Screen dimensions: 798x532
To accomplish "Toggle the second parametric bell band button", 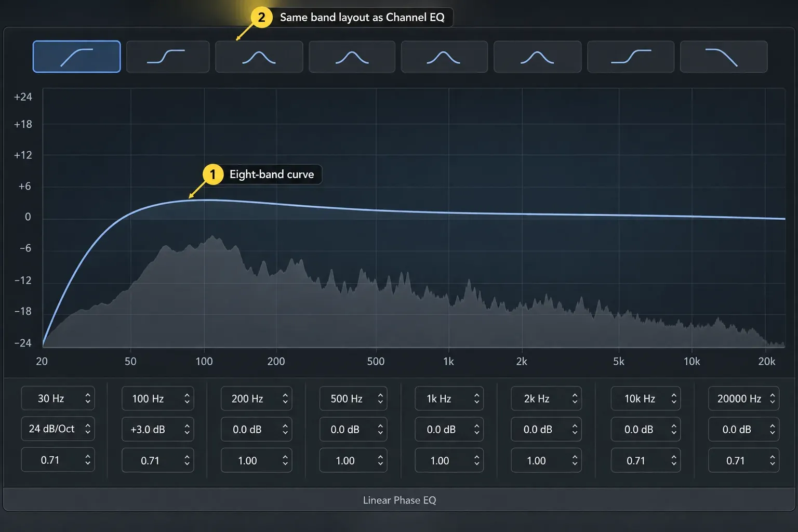I will point(352,57).
